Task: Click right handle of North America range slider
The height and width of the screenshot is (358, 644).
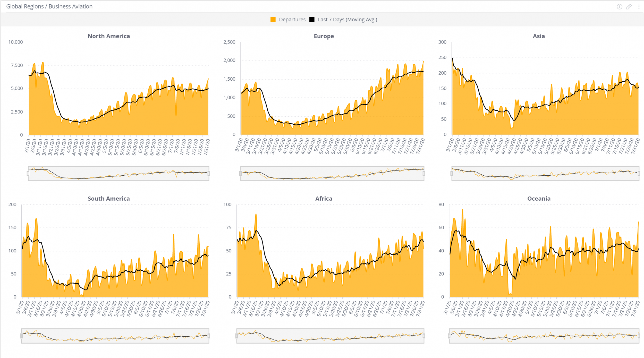Action: tap(209, 174)
